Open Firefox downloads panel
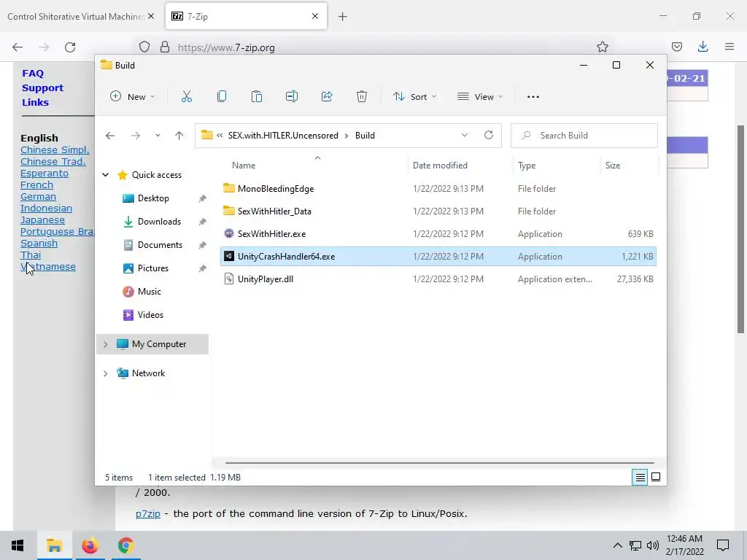747x560 pixels. (x=703, y=47)
